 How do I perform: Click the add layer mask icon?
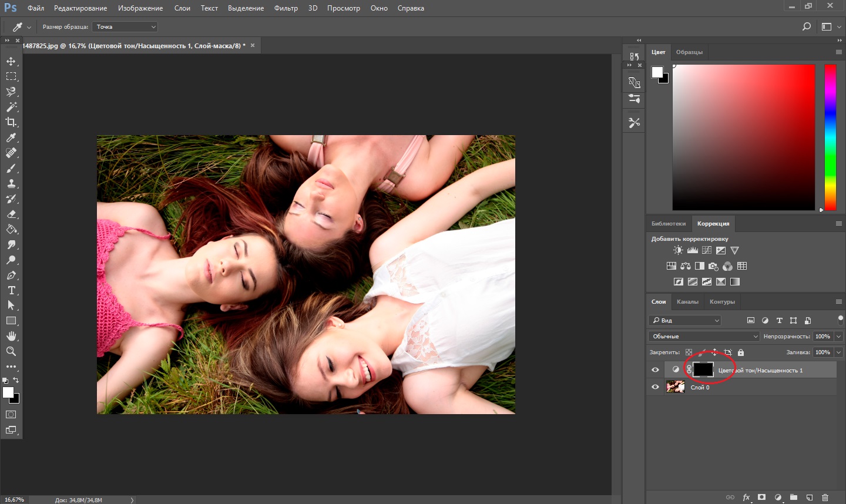point(762,498)
